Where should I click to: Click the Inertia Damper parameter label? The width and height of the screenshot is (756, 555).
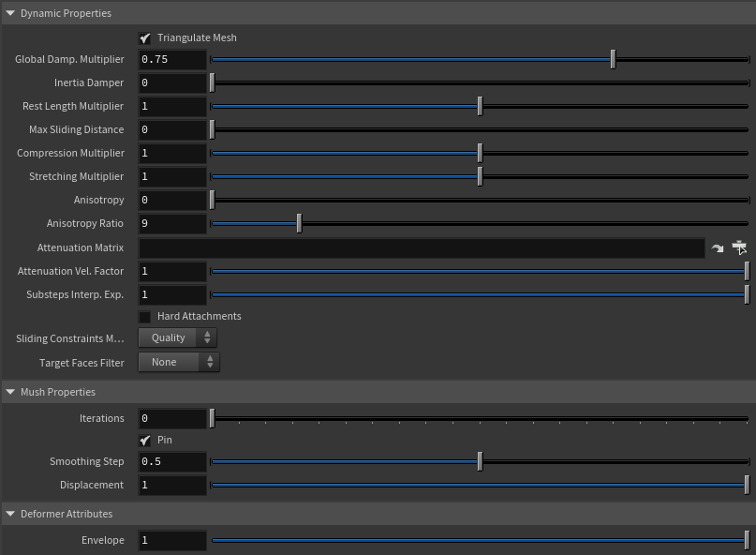click(89, 82)
